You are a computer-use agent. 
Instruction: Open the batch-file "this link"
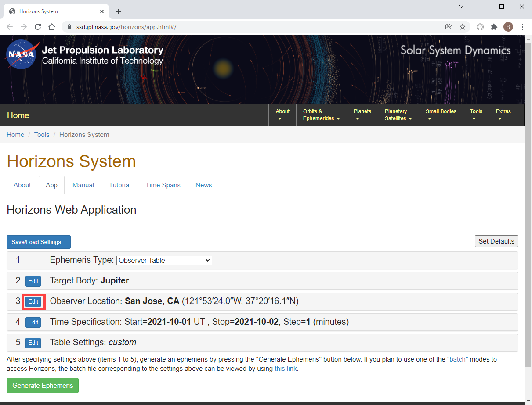pos(286,369)
